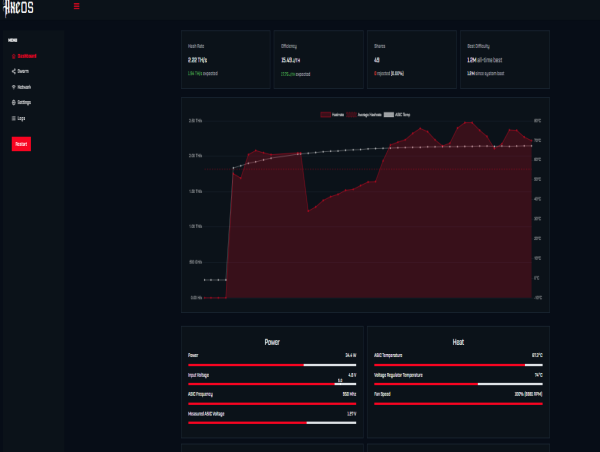The width and height of the screenshot is (600, 452).
Task: Click the Power progress bar
Action: (x=272, y=365)
